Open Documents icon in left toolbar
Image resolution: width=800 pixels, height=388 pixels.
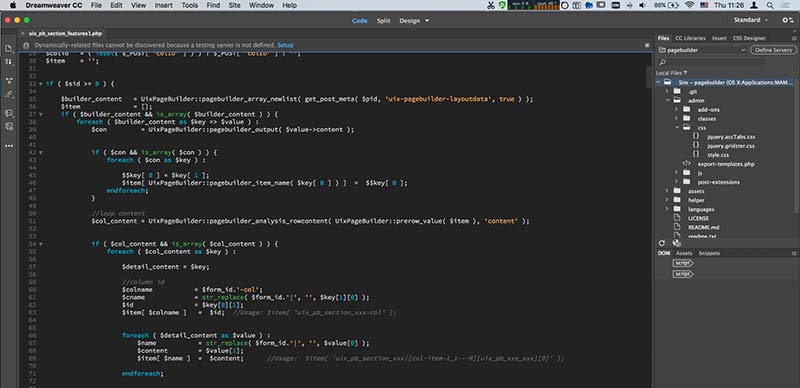point(9,48)
